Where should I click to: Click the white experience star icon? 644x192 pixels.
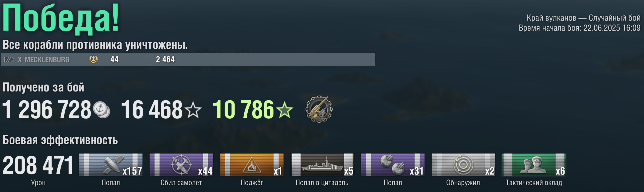193,109
